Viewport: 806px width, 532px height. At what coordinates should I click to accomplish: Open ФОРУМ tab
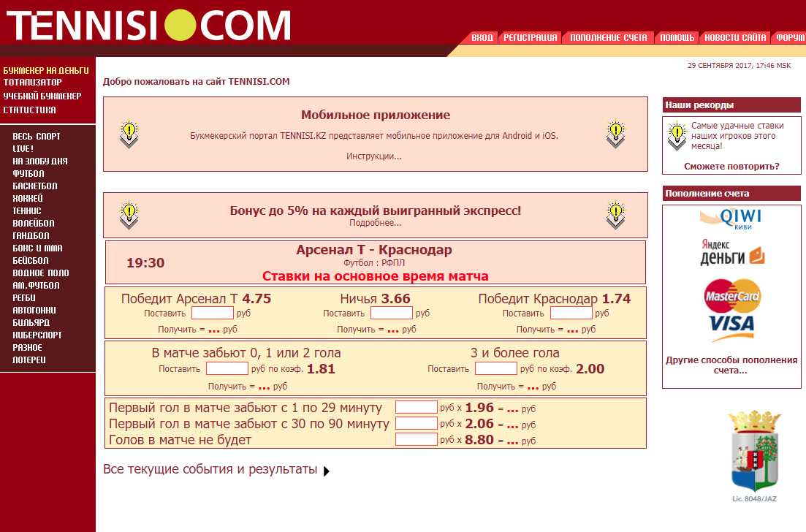pyautogui.click(x=790, y=37)
